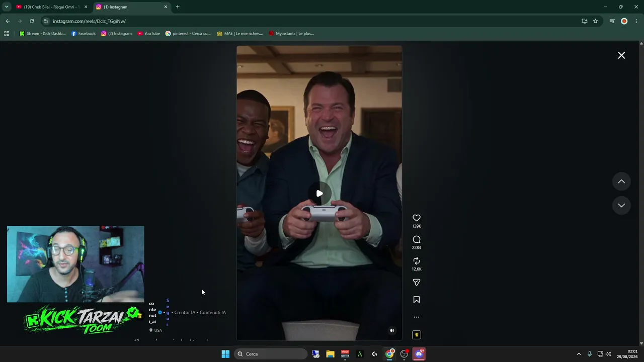Open the reel comments bubble icon
Viewport: 644px width, 362px height.
coord(417,239)
